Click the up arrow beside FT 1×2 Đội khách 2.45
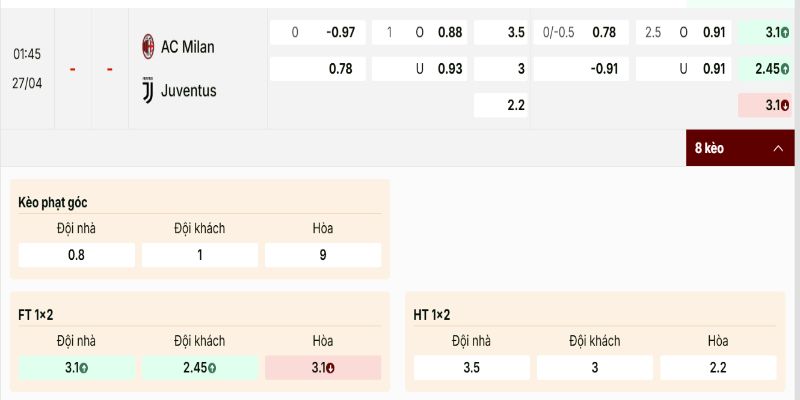The width and height of the screenshot is (800, 400). (213, 368)
